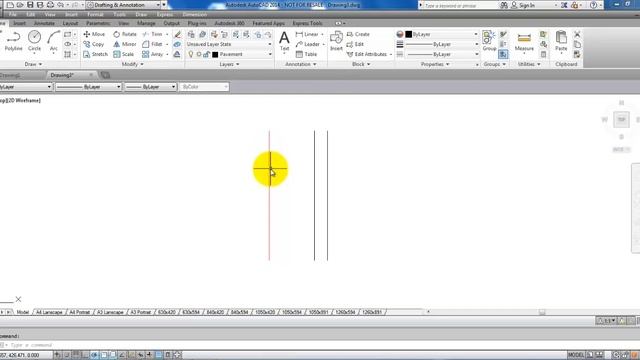Click the black color swatch in Properties panel
This screenshot has width=640, height=360.
(409, 34)
